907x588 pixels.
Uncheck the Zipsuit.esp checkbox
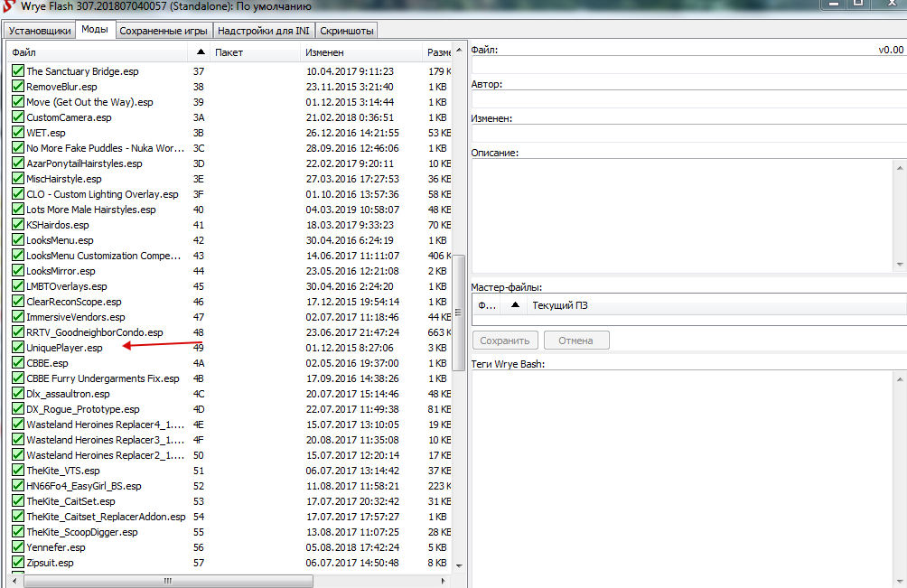pyautogui.click(x=17, y=563)
